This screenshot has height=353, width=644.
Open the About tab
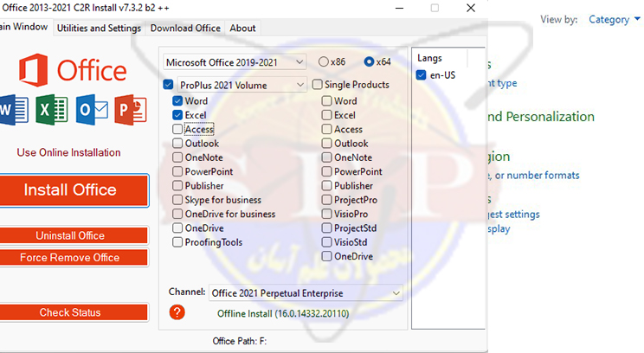click(242, 28)
